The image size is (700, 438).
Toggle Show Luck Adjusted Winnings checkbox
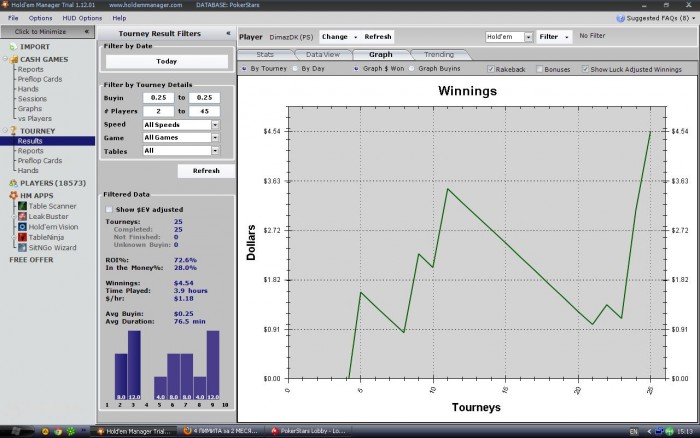click(585, 69)
